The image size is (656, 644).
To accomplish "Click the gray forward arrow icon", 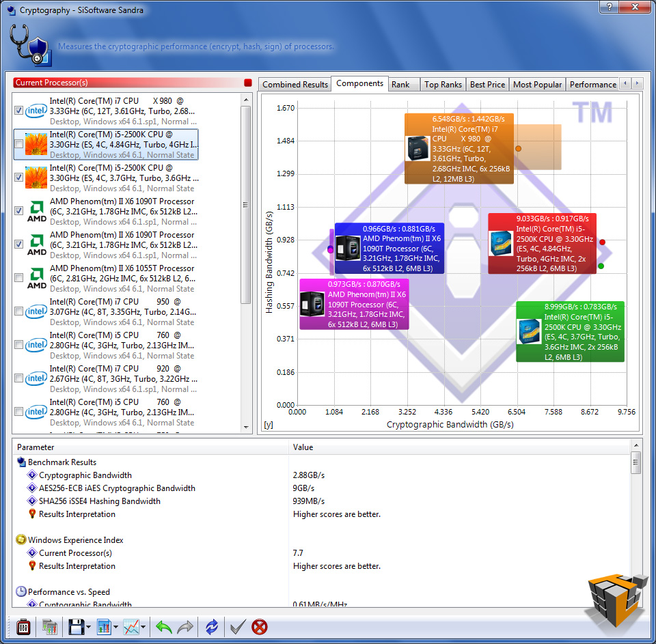I will (x=185, y=627).
